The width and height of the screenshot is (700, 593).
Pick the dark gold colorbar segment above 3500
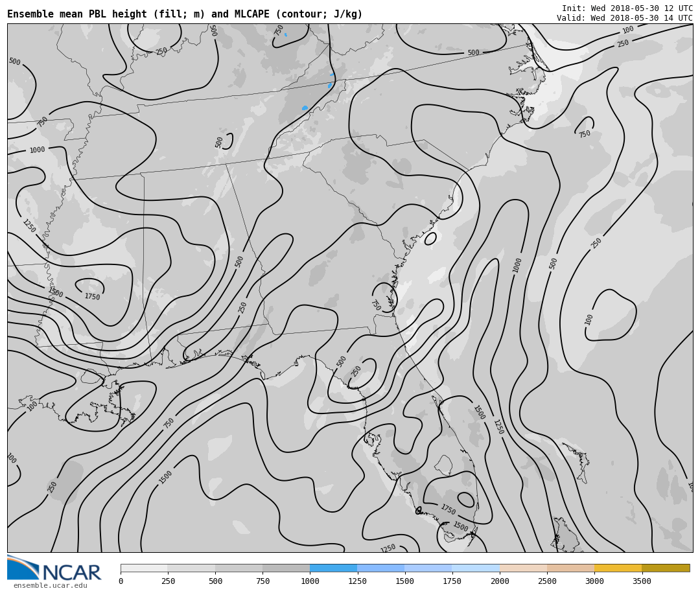(666, 568)
